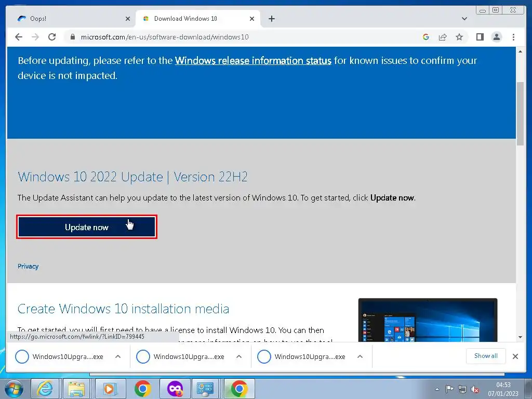
Task: Open first Windows10Upgrade exe download
Action: 60,356
